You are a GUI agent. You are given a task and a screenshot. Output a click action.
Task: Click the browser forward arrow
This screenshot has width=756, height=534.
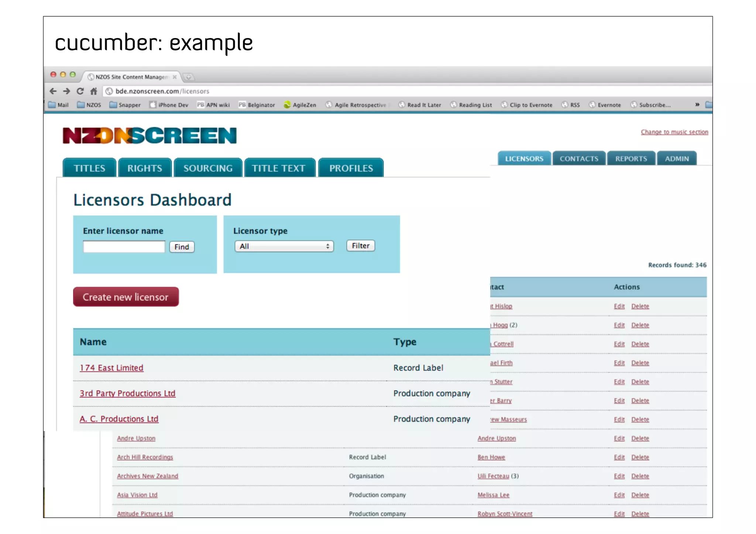[x=66, y=91]
